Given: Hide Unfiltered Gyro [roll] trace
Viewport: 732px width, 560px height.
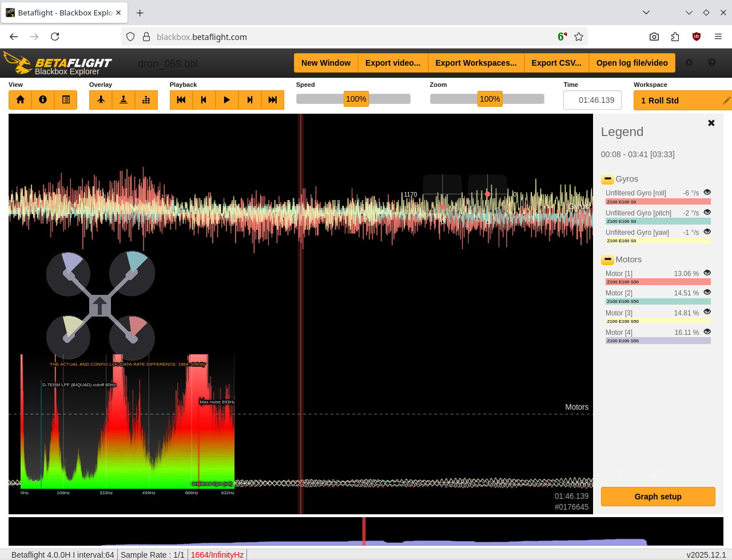Looking at the screenshot, I should pyautogui.click(x=707, y=193).
